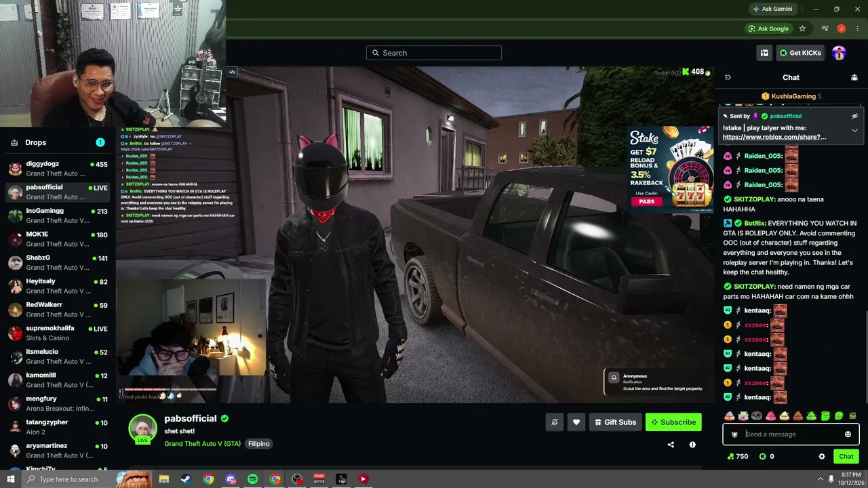Expand the pinned message chevron
Screen dimensions: 868x488
click(x=854, y=130)
